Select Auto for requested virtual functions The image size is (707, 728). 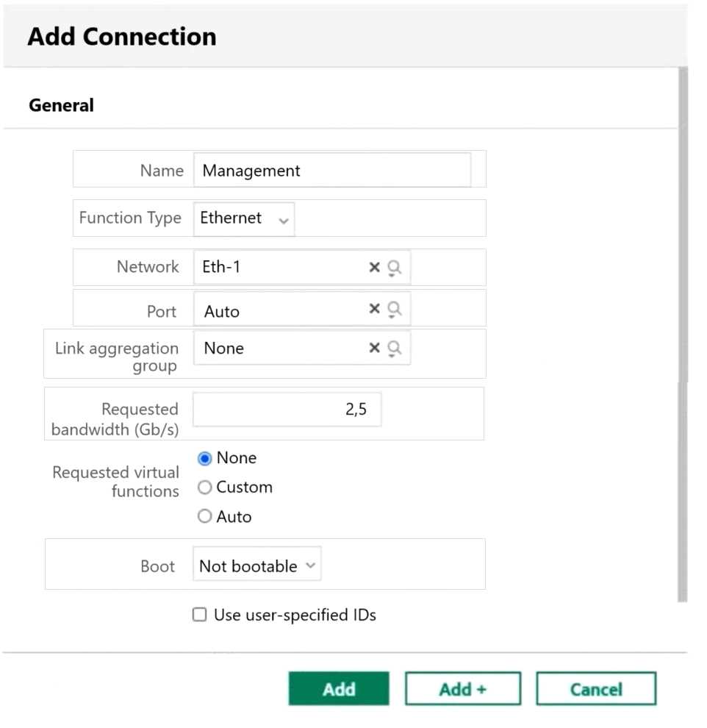[x=204, y=516]
